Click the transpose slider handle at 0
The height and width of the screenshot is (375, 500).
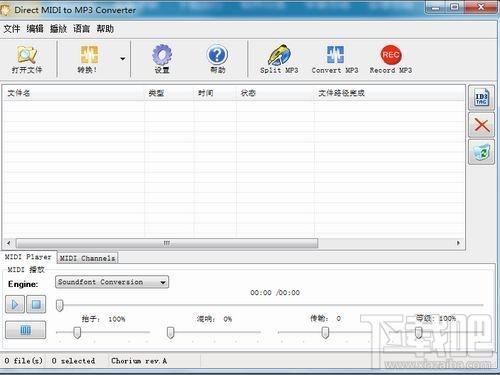point(325,332)
